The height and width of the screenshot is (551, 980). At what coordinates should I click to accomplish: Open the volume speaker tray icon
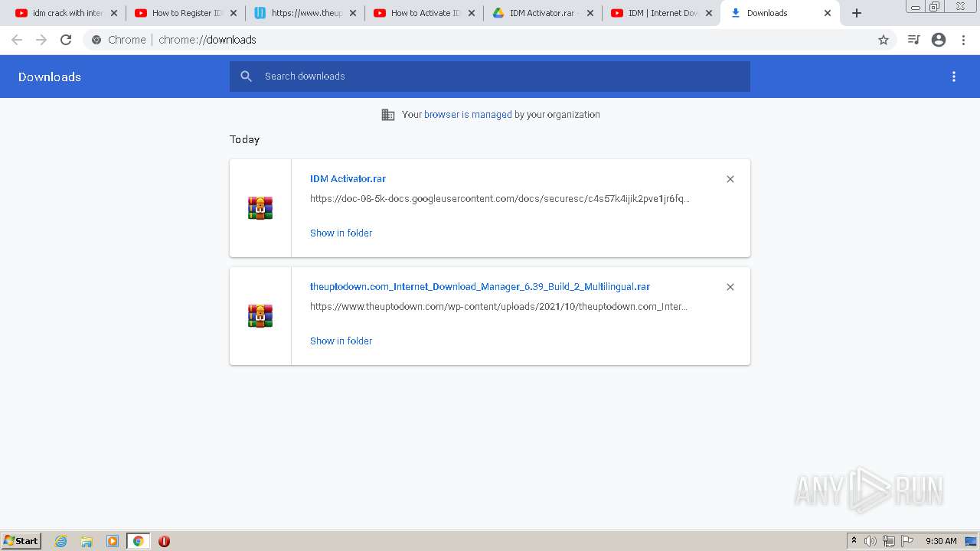871,541
